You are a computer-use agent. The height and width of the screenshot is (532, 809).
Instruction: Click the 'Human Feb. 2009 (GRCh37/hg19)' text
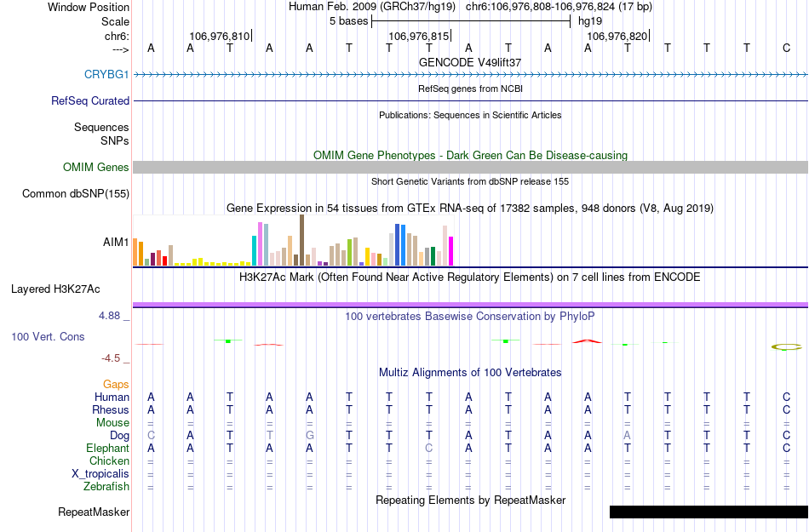coord(372,7)
